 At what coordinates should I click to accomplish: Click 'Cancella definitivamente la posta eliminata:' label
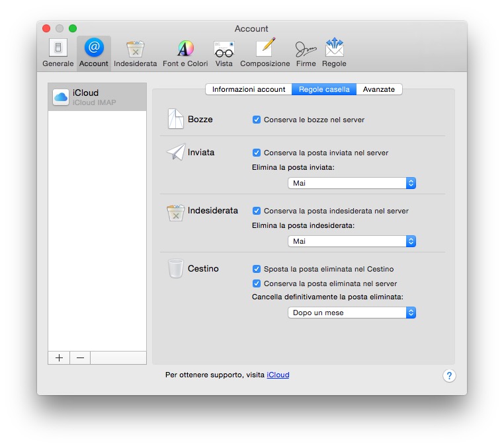tap(327, 297)
